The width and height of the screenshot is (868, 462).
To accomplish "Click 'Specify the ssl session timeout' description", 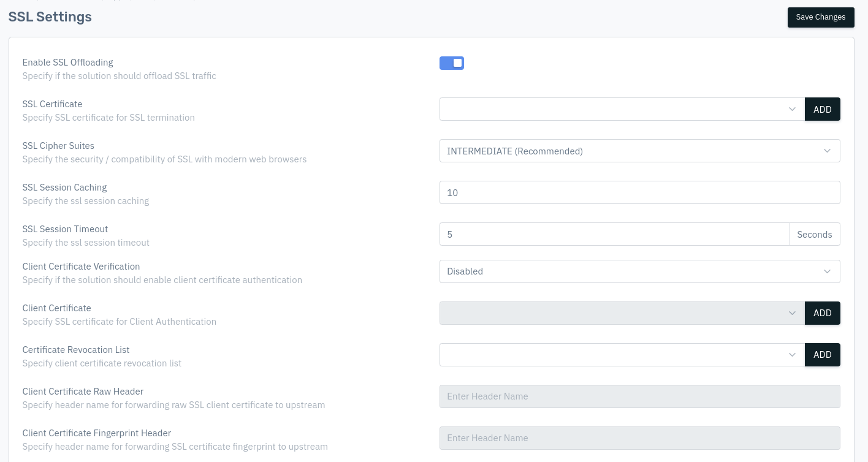I will tap(86, 243).
